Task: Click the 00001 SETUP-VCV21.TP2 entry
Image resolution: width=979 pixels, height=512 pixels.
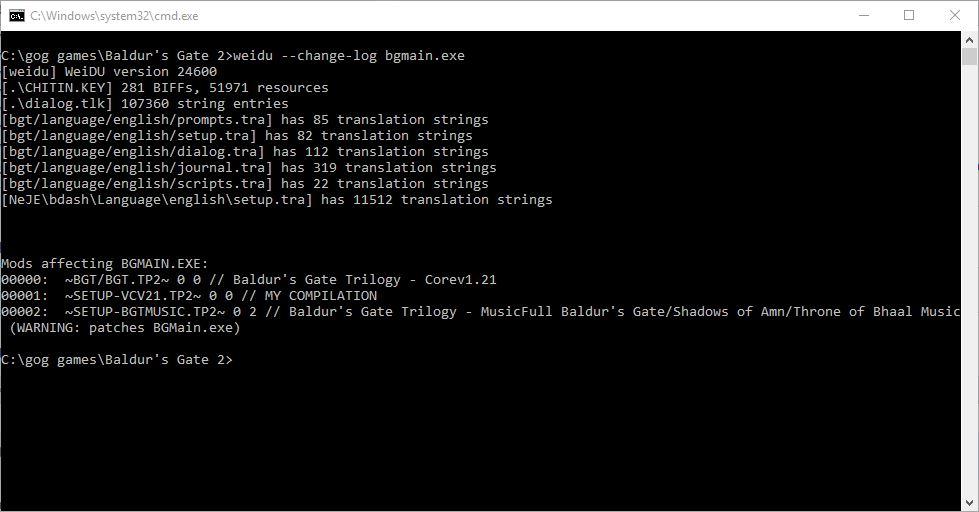Action: [x=189, y=295]
